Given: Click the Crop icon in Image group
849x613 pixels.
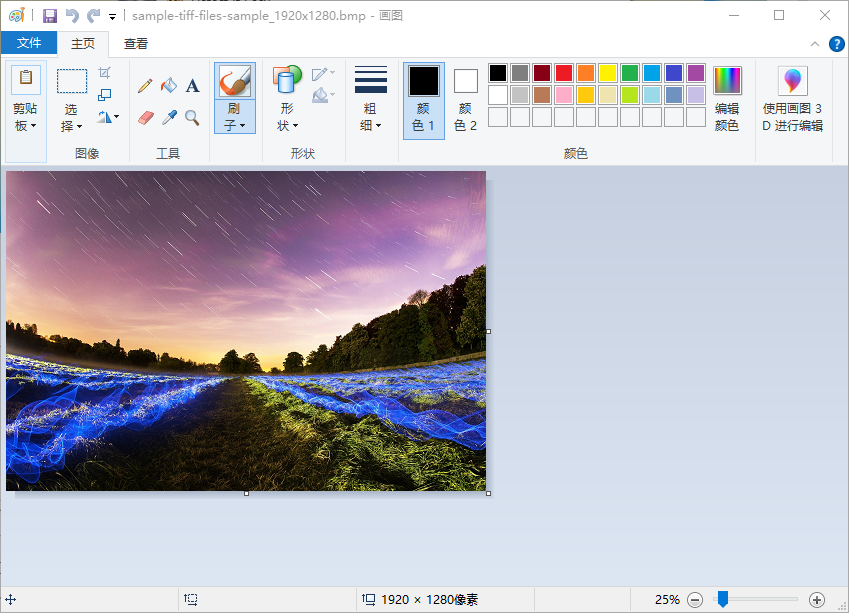Looking at the screenshot, I should (x=105, y=74).
